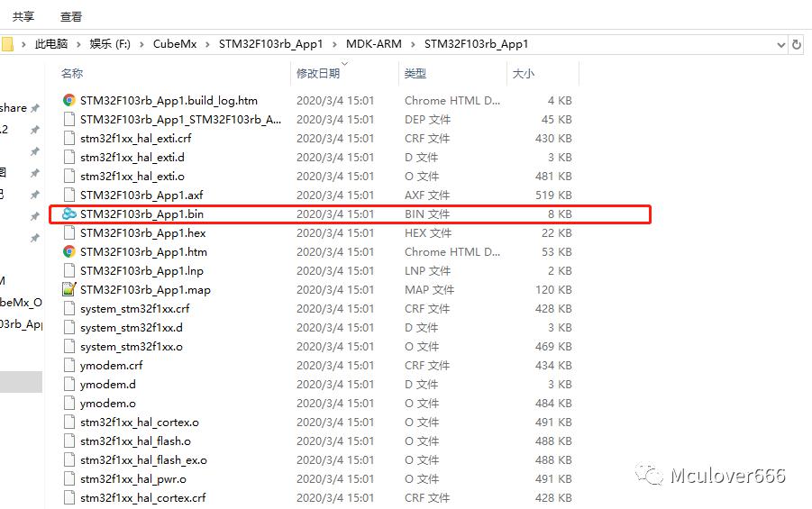This screenshot has height=509, width=812.
Task: Select file name stm32f1xx_hal_pwr.o
Action: tap(133, 479)
